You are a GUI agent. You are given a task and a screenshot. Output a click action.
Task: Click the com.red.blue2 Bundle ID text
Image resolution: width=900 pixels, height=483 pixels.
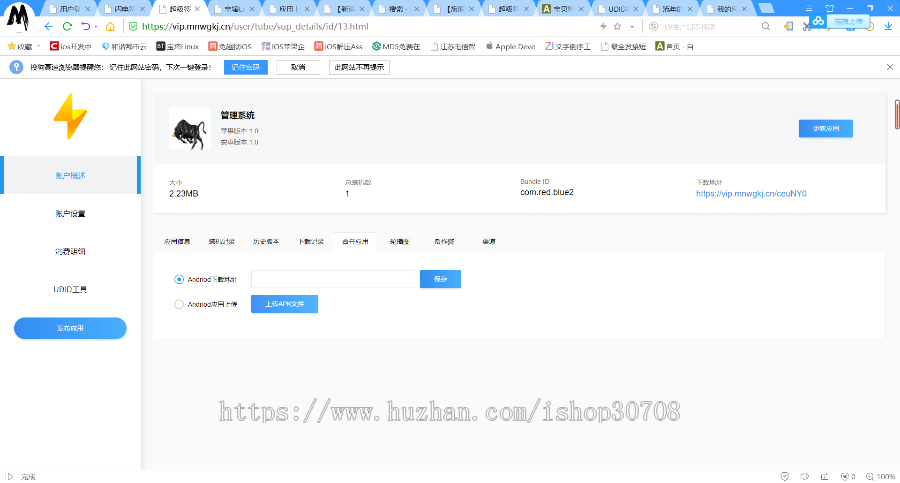[546, 192]
